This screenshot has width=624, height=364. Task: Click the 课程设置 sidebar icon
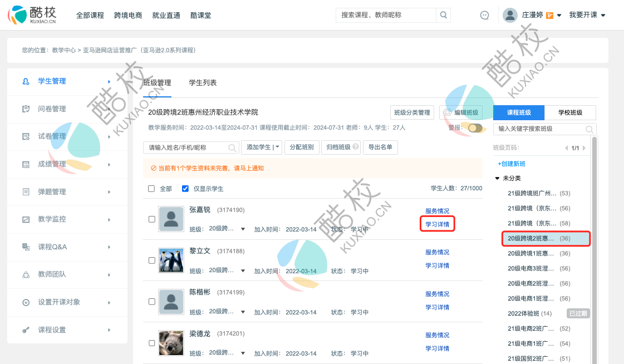[26, 330]
